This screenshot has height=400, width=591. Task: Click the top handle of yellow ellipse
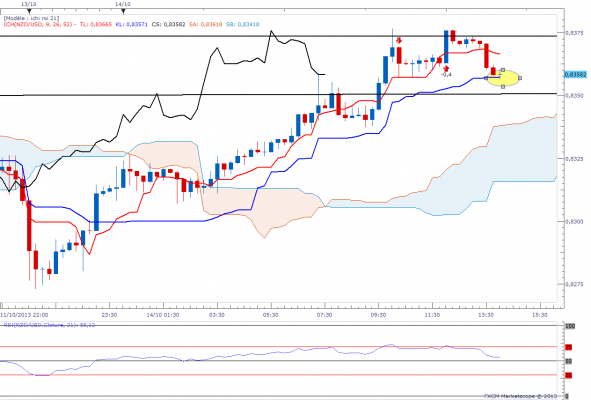click(x=503, y=70)
